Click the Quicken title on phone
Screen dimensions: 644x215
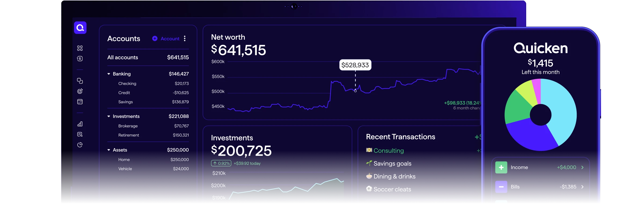pos(540,48)
